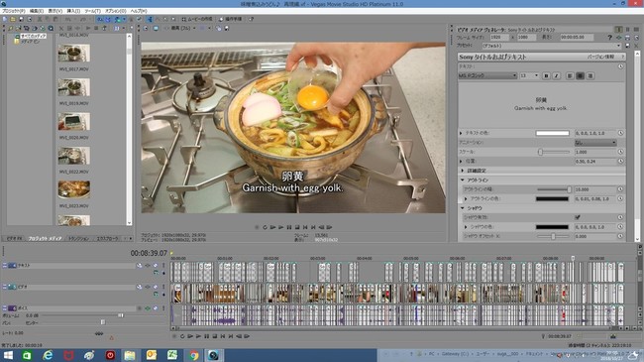Open the プロジェクト(P) menu

14,11
